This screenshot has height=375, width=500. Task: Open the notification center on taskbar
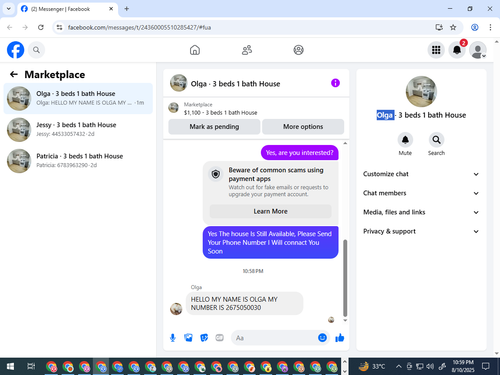[486, 367]
